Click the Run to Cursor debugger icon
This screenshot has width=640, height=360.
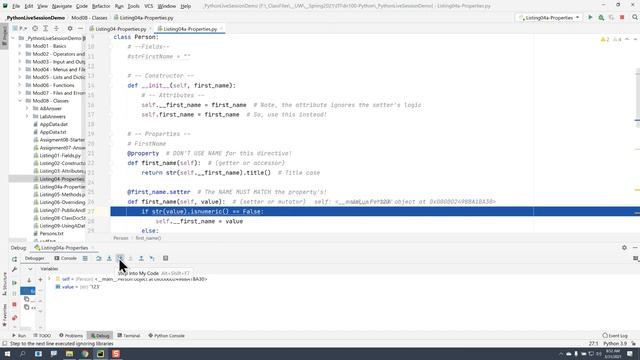(x=152, y=258)
